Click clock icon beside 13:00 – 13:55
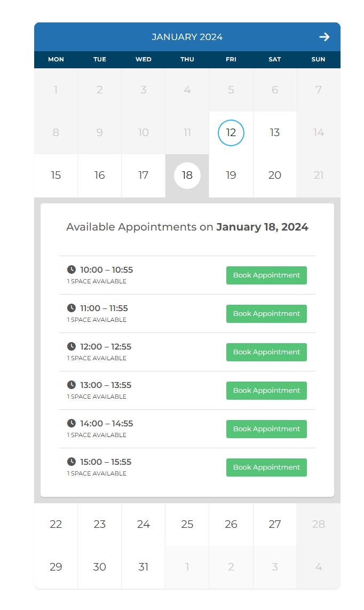Viewport: 364px width, 610px height. coord(72,385)
